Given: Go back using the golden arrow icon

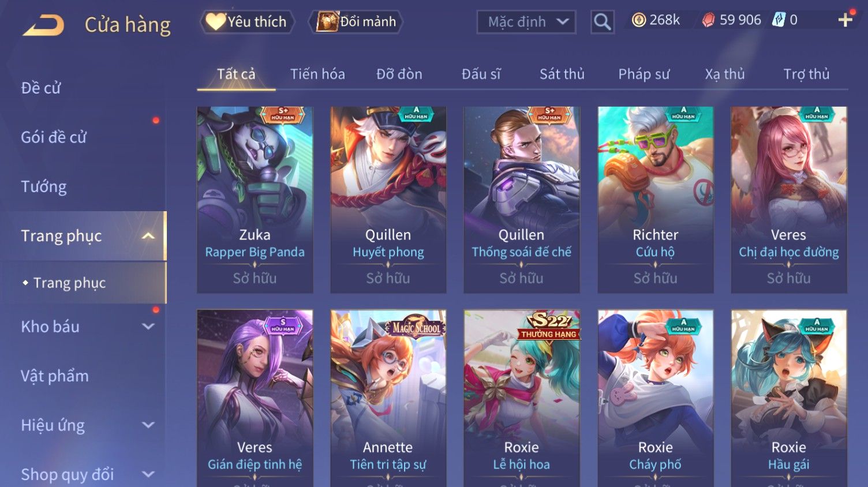Looking at the screenshot, I should coord(44,25).
